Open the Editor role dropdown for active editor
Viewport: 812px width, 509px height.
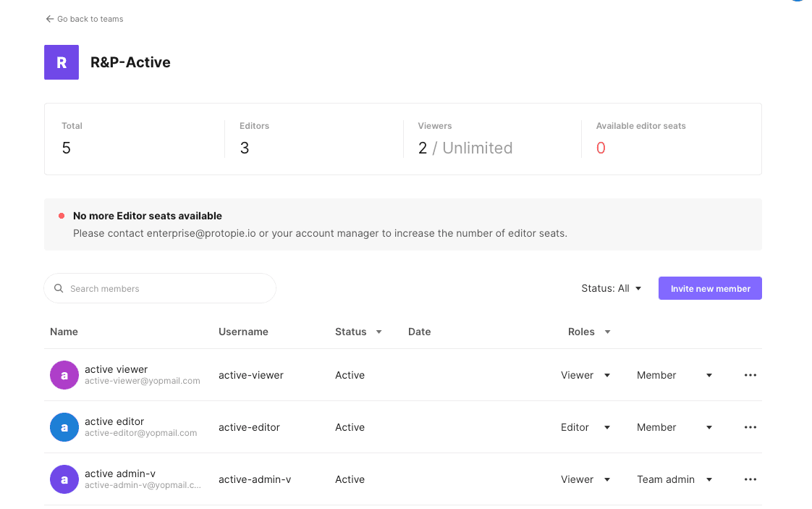[585, 427]
